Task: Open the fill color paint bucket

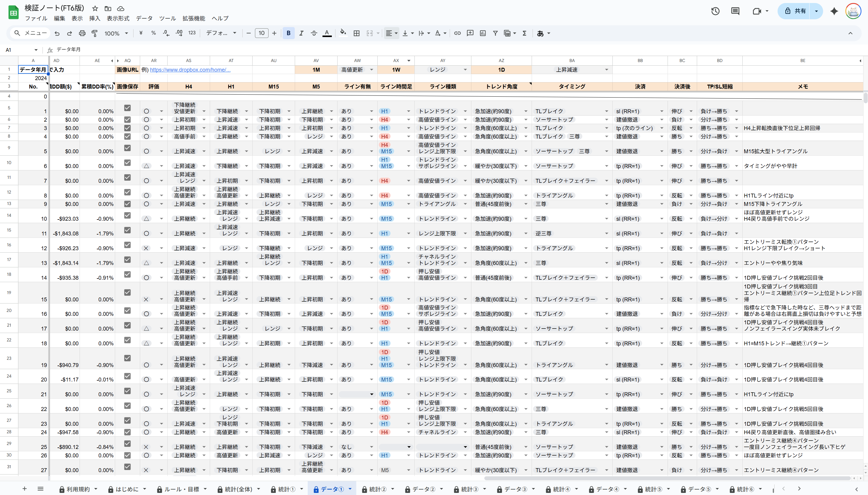Action: 343,33
